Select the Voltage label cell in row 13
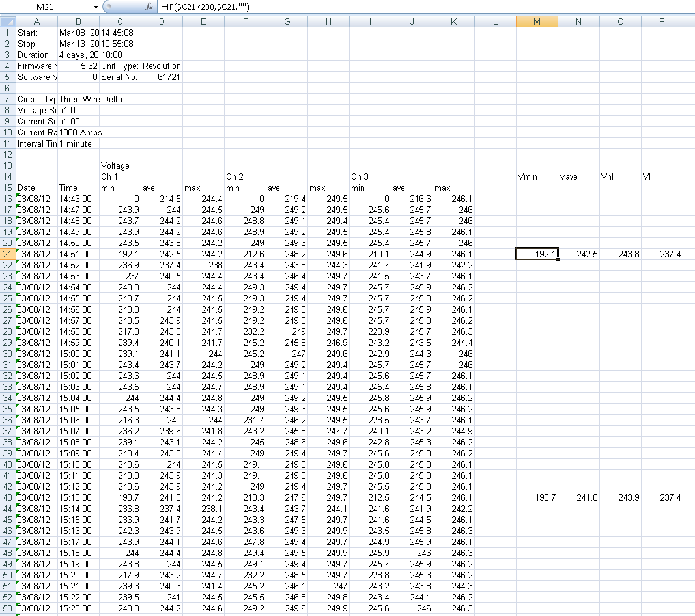Screen dimensions: 695x616 click(120, 165)
